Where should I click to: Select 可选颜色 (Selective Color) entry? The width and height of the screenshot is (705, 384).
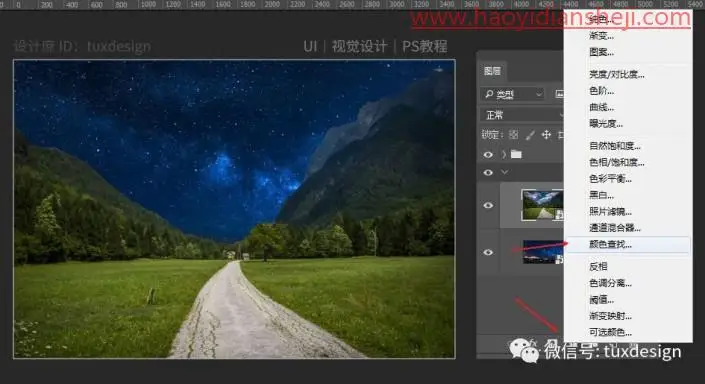pyautogui.click(x=610, y=332)
